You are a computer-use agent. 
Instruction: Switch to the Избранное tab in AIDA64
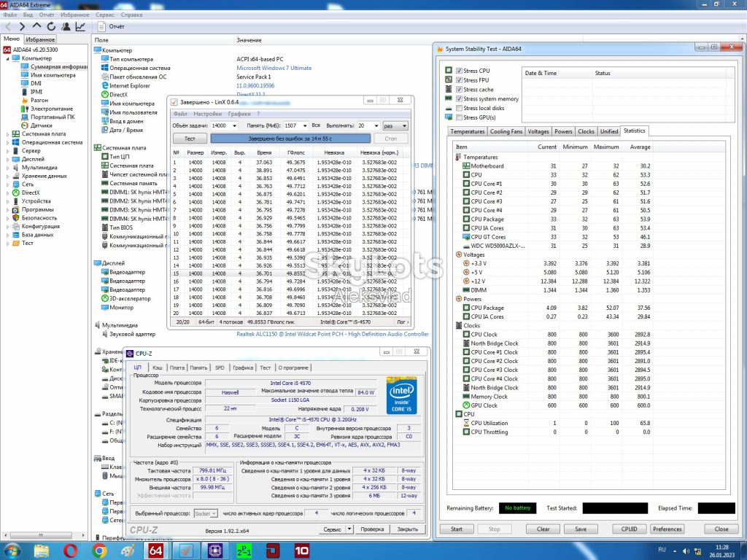(40, 39)
